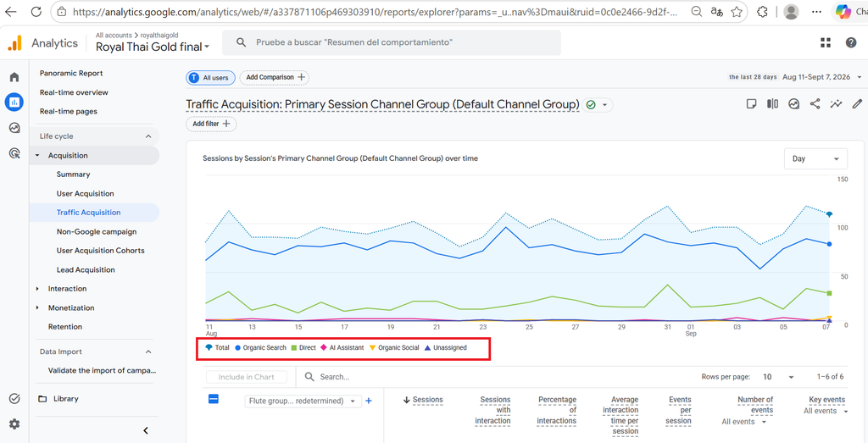The height and width of the screenshot is (443, 868).
Task: Click the edit comparisons columns icon
Action: (772, 104)
